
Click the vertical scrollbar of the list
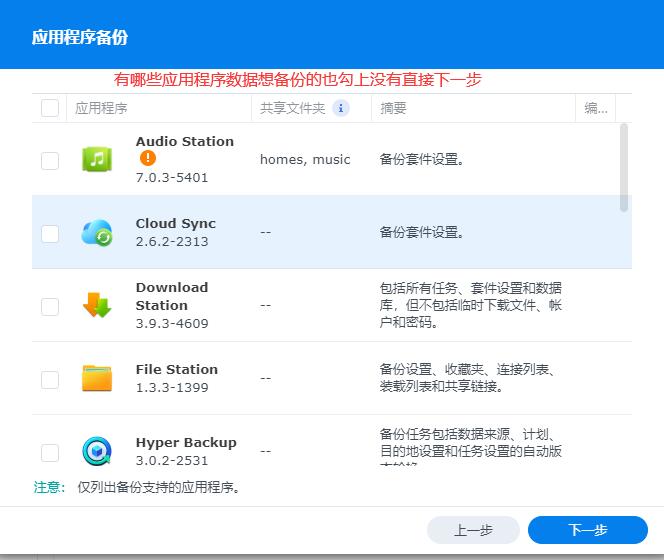pos(624,167)
